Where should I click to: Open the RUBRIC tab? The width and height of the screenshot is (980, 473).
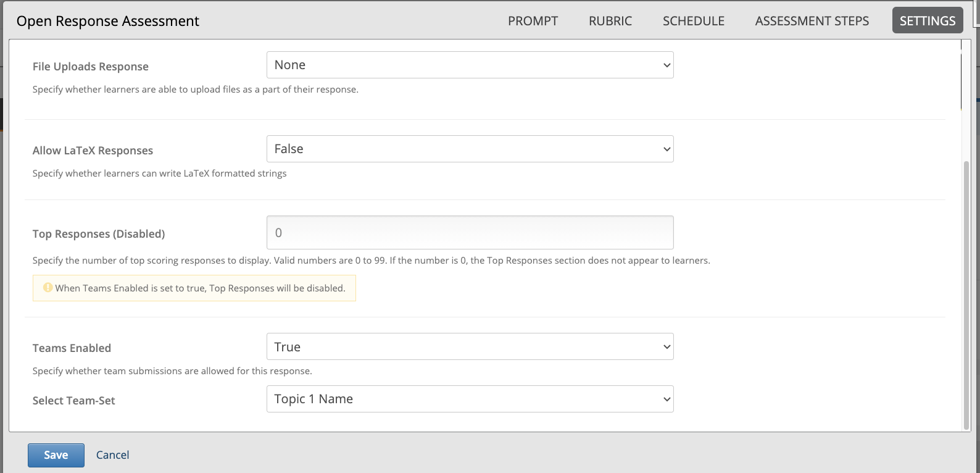[x=610, y=21]
